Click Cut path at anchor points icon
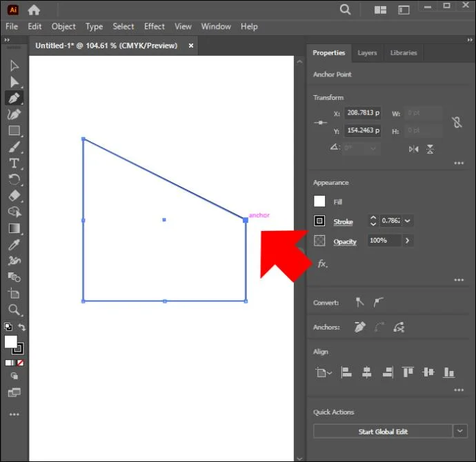This screenshot has width=476, height=462. tap(399, 327)
